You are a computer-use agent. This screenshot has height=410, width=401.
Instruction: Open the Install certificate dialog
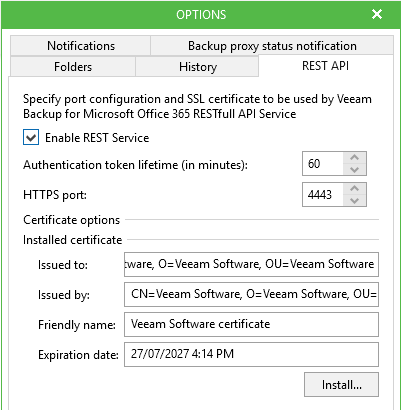pyautogui.click(x=341, y=385)
